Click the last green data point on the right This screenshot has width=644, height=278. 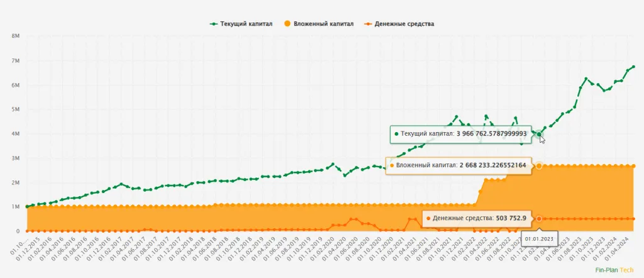[633, 67]
